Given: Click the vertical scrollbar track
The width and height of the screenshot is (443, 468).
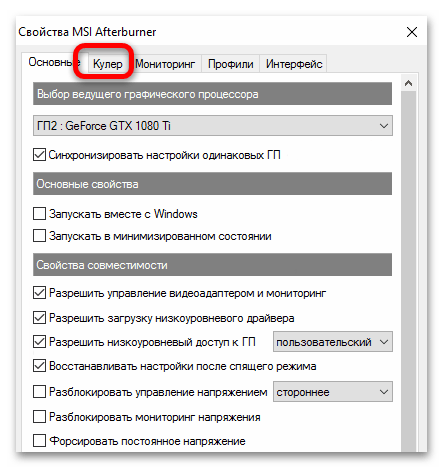Looking at the screenshot, I should (408, 271).
